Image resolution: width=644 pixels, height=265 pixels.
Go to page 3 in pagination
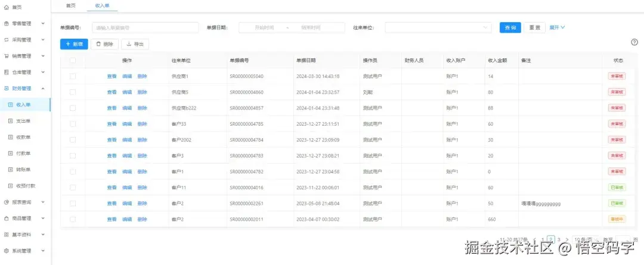click(559, 239)
